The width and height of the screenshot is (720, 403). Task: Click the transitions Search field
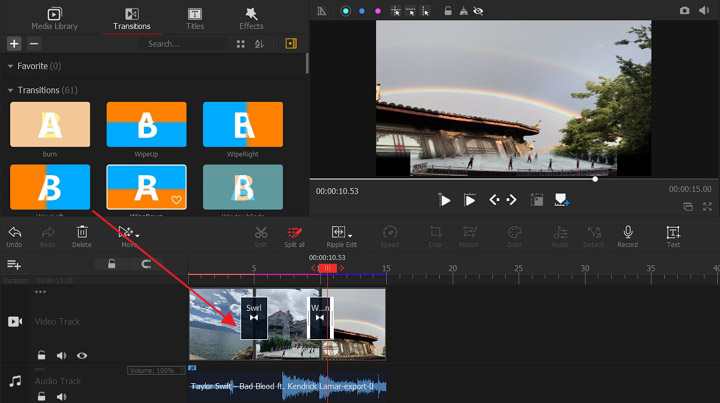(x=185, y=44)
